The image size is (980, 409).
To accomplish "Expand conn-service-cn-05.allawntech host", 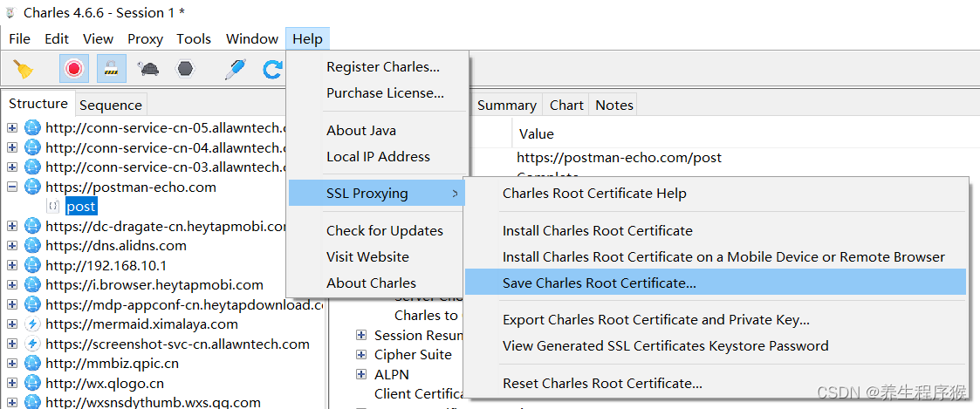I will click(12, 128).
